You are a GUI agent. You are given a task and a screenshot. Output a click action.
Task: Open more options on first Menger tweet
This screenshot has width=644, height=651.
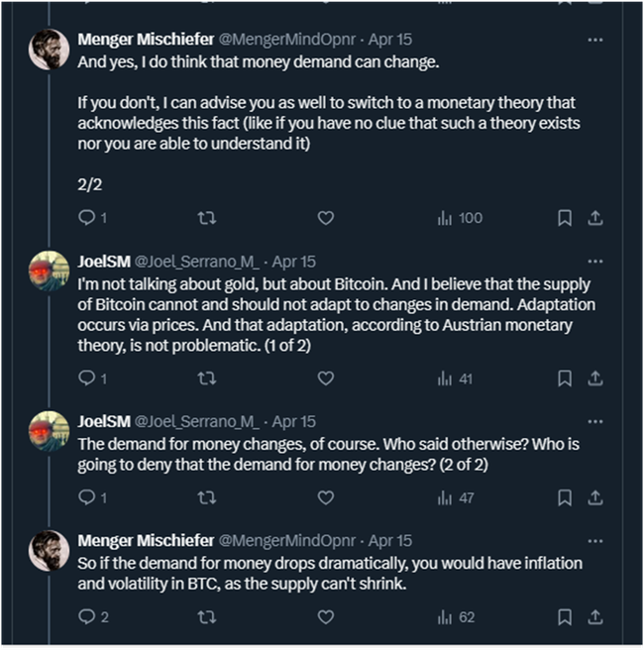[594, 40]
